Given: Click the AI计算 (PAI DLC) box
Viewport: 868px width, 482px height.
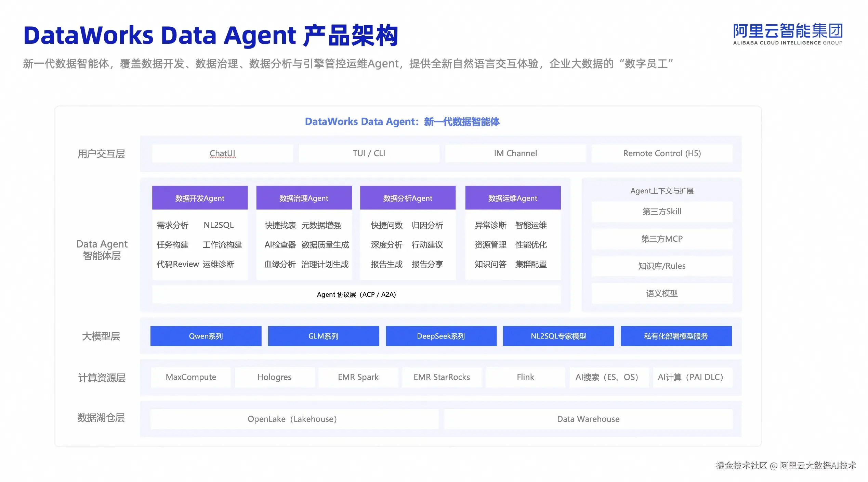Looking at the screenshot, I should (693, 377).
